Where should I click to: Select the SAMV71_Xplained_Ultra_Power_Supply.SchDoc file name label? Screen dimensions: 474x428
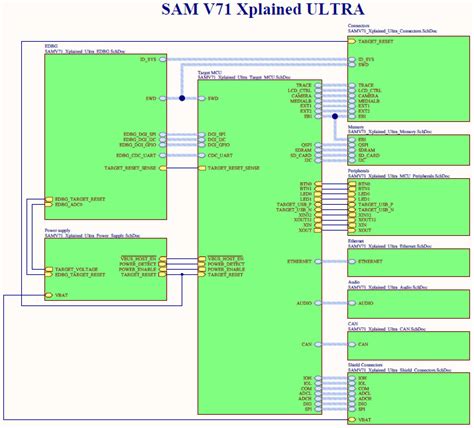pos(92,236)
